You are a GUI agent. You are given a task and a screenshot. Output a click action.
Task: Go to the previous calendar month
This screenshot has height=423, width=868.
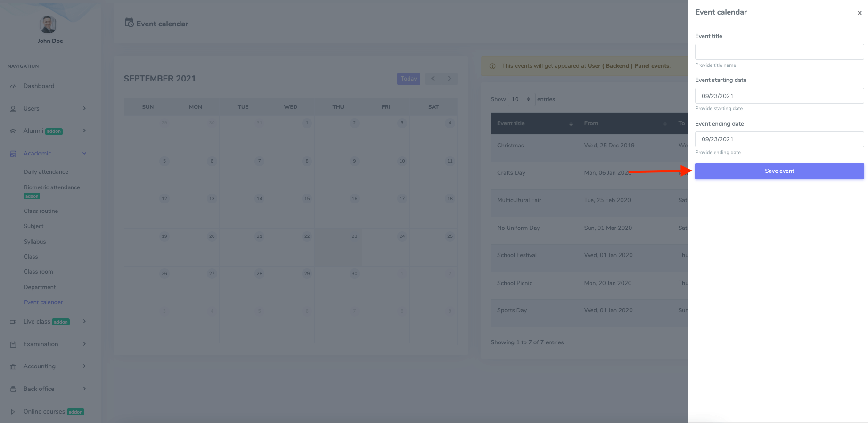tap(433, 79)
